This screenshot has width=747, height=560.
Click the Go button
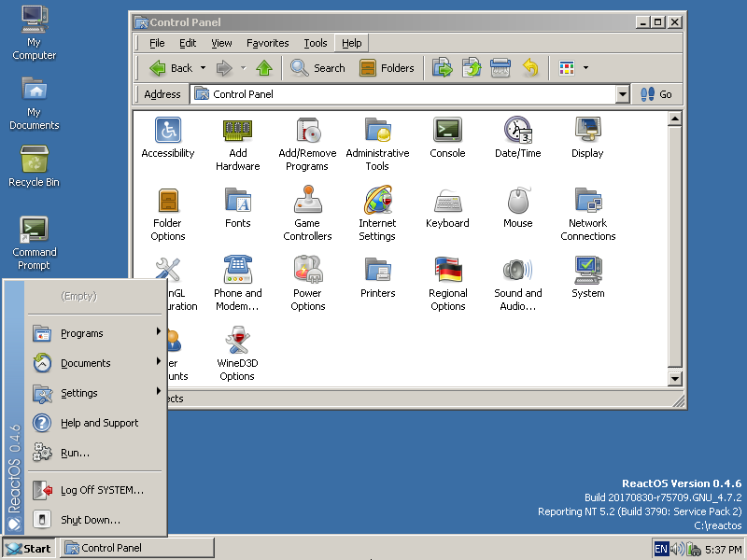click(x=656, y=94)
